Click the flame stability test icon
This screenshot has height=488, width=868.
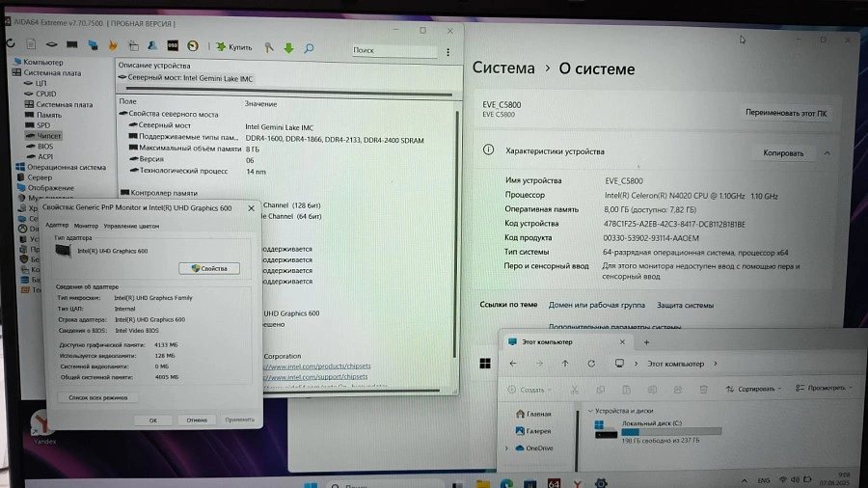pos(113,45)
